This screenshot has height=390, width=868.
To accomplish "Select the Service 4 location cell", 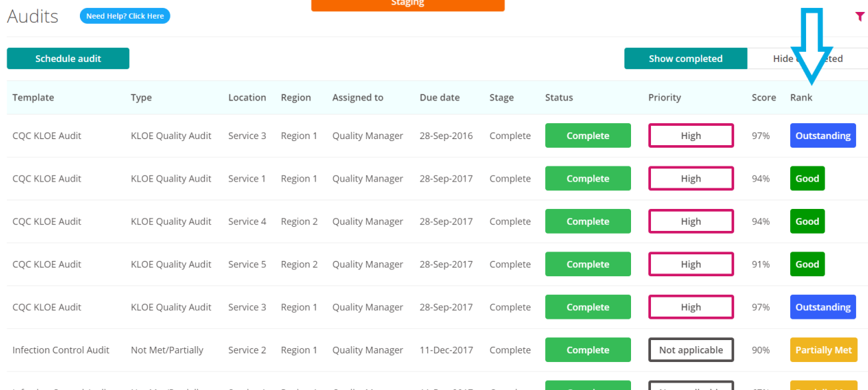I will point(247,222).
